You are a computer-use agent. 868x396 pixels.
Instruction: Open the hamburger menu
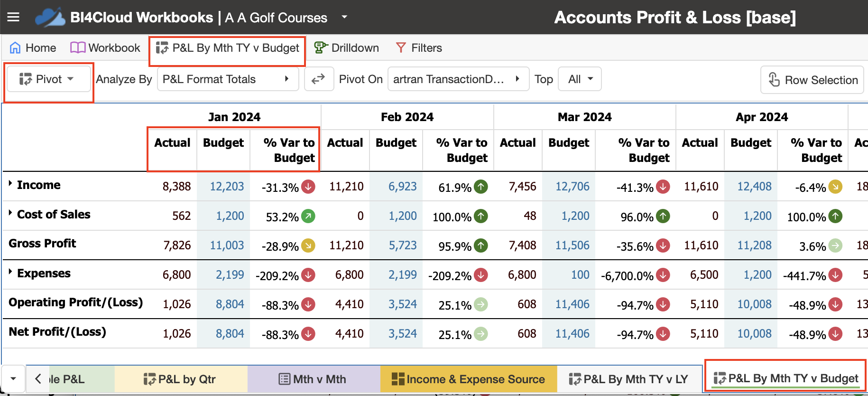13,17
